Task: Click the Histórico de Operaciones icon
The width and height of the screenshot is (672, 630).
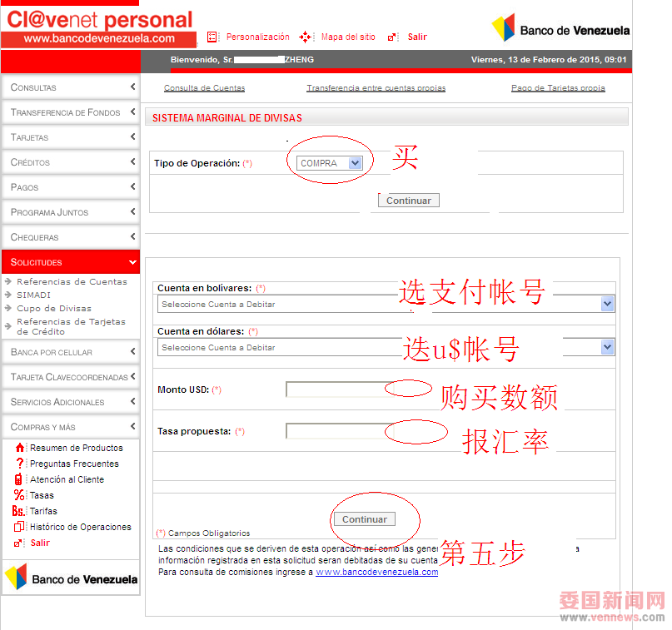Action: click(19, 527)
